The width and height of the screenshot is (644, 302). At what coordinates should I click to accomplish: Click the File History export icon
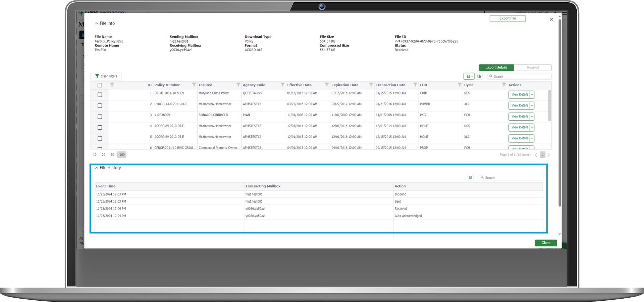[x=470, y=177]
